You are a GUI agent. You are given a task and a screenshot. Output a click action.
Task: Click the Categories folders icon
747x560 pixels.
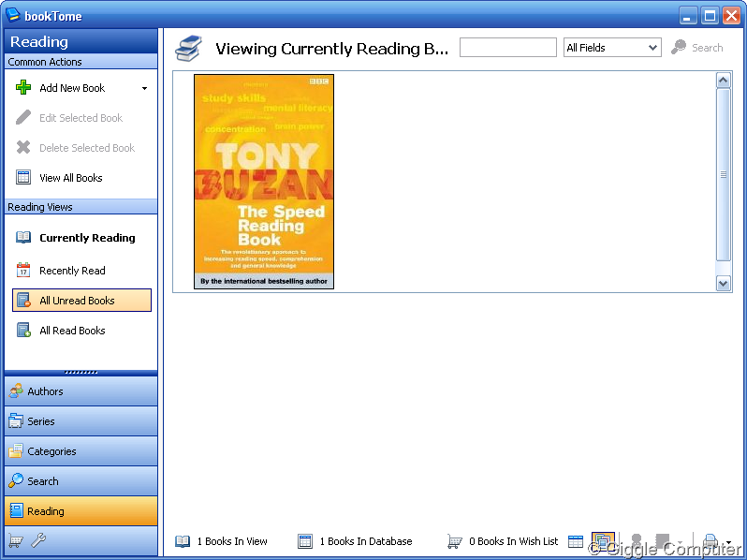(x=16, y=450)
